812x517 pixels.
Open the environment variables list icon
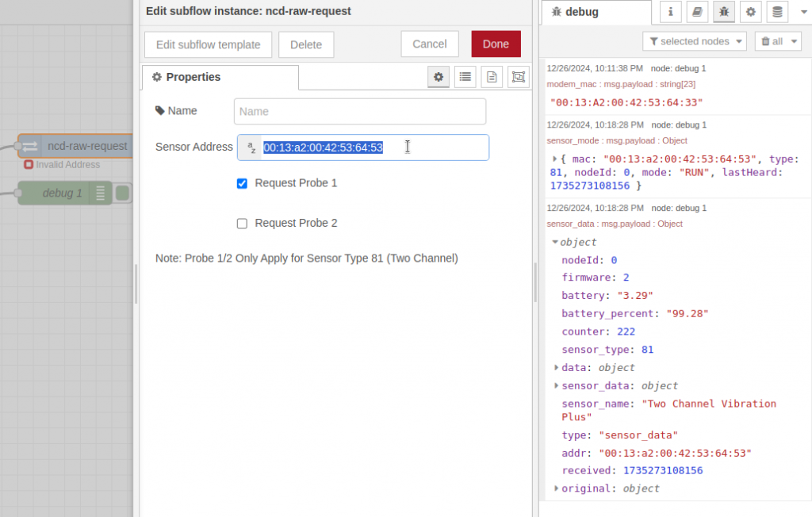tap(465, 77)
